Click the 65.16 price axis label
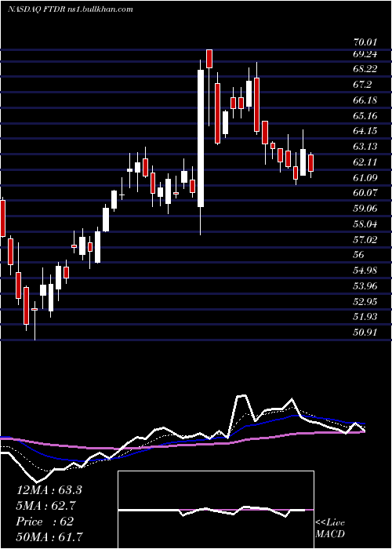 click(x=365, y=115)
